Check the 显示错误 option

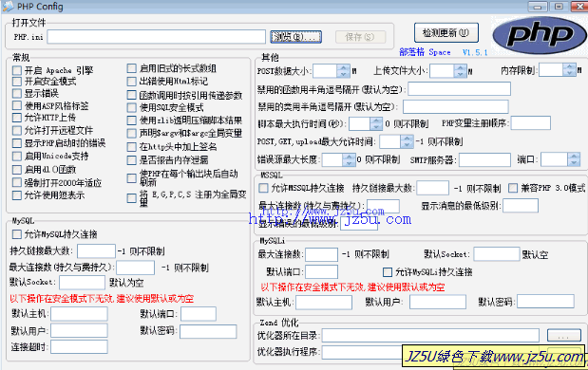(17, 93)
